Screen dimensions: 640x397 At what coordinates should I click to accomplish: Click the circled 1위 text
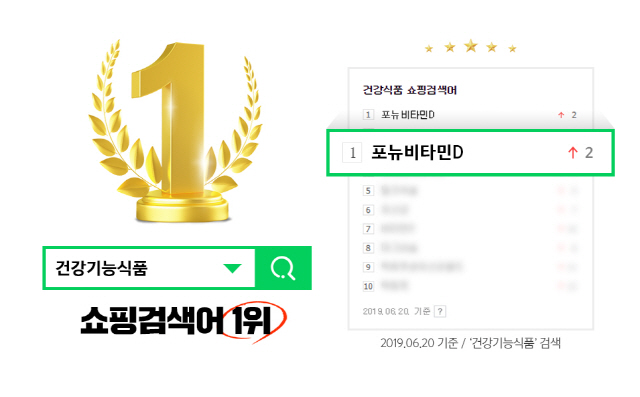point(253,321)
